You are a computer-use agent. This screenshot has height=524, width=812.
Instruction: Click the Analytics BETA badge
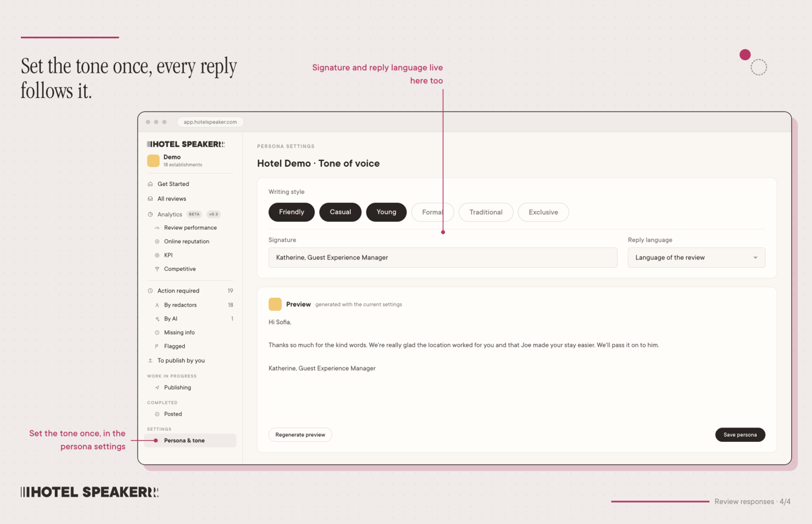[x=194, y=214]
